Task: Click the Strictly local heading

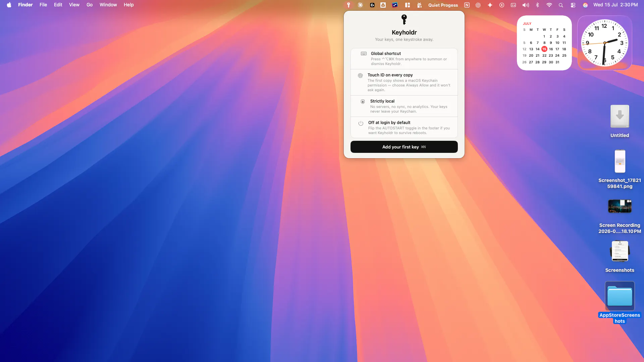Action: click(382, 101)
